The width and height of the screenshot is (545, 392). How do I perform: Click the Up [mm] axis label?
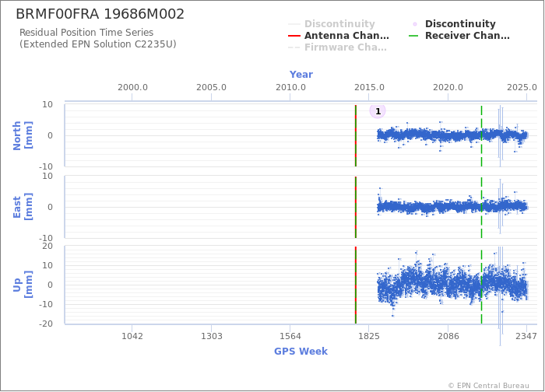coord(23,285)
